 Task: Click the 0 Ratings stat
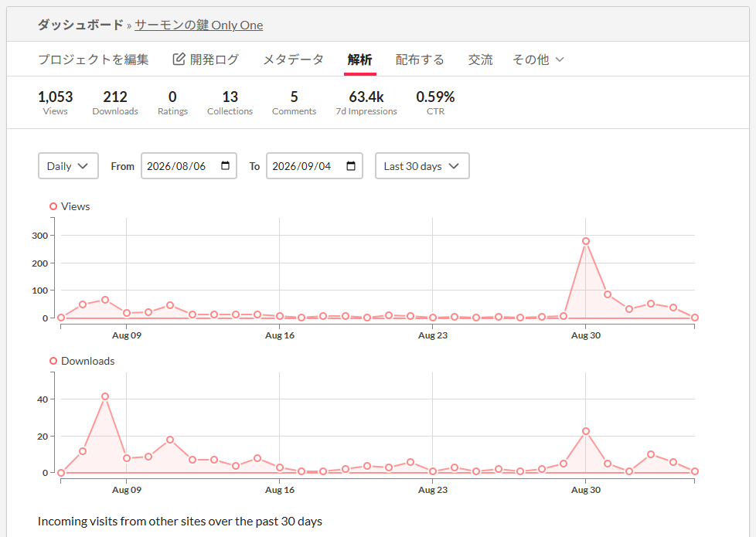pos(172,103)
